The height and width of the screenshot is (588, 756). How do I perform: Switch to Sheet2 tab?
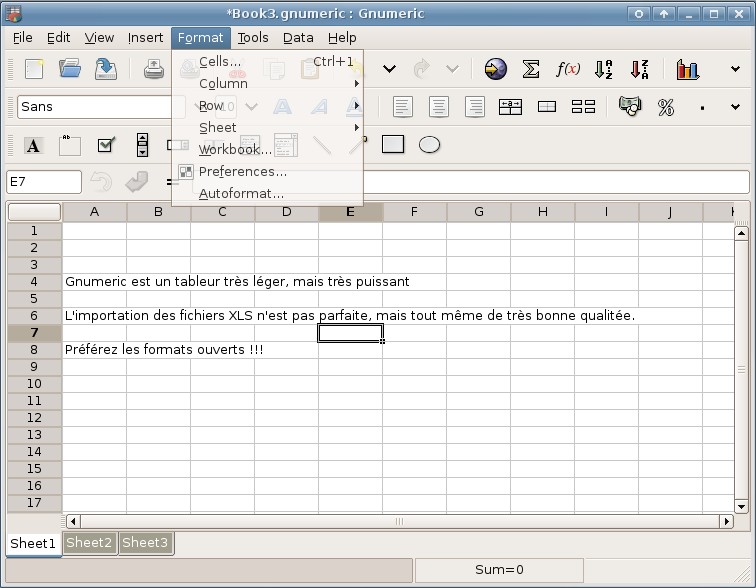pyautogui.click(x=89, y=543)
